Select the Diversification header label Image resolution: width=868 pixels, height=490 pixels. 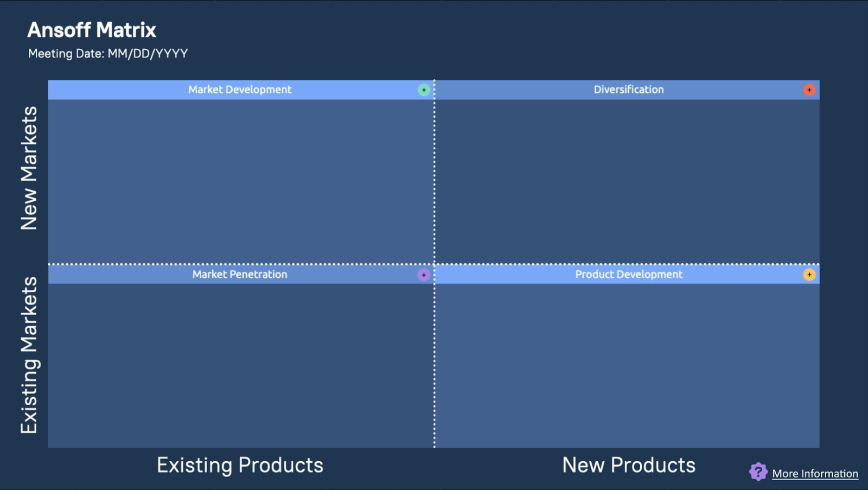(x=628, y=90)
